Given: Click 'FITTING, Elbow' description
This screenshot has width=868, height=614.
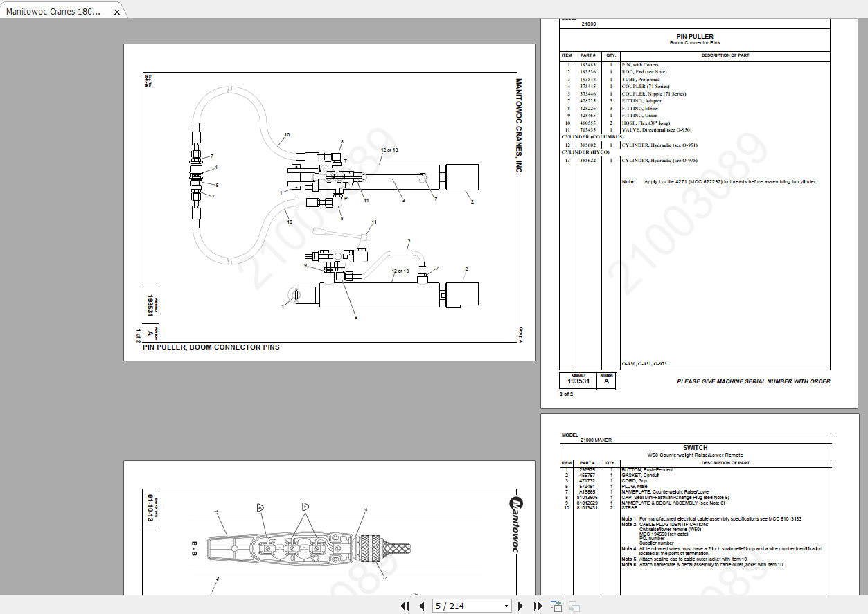Looking at the screenshot, I should tap(640, 109).
